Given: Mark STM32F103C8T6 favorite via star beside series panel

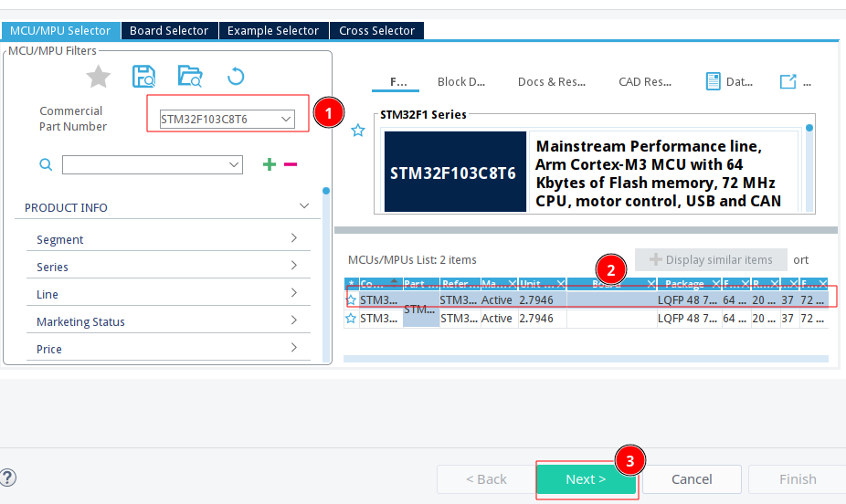Looking at the screenshot, I should coord(358,131).
